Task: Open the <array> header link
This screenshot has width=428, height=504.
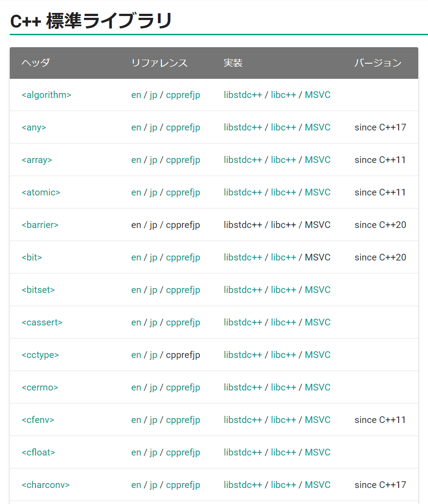Action: point(36,160)
